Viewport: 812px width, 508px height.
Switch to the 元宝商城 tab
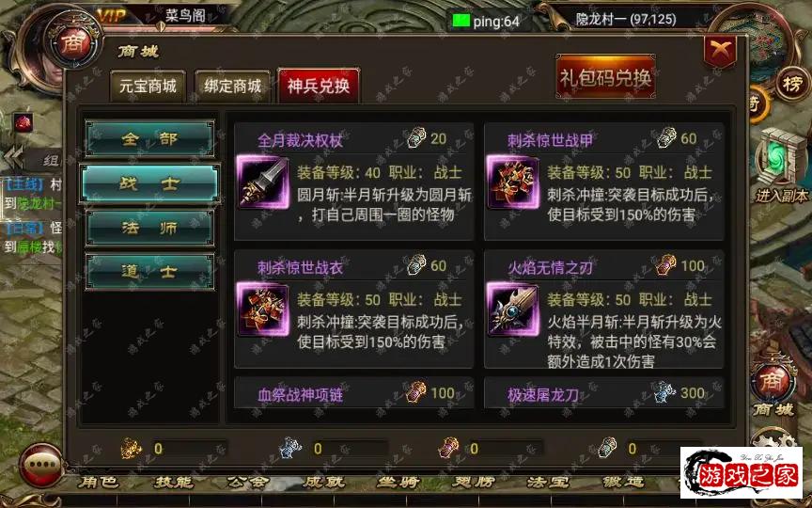[x=148, y=86]
